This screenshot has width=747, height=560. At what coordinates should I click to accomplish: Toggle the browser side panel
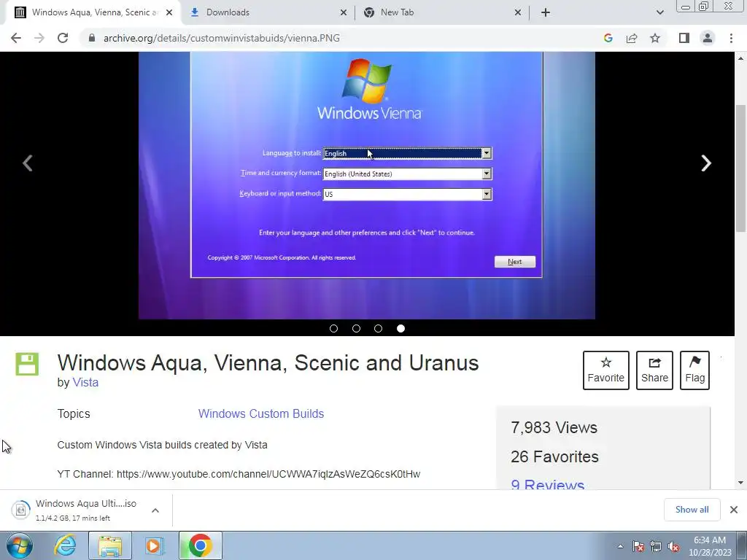[684, 38]
